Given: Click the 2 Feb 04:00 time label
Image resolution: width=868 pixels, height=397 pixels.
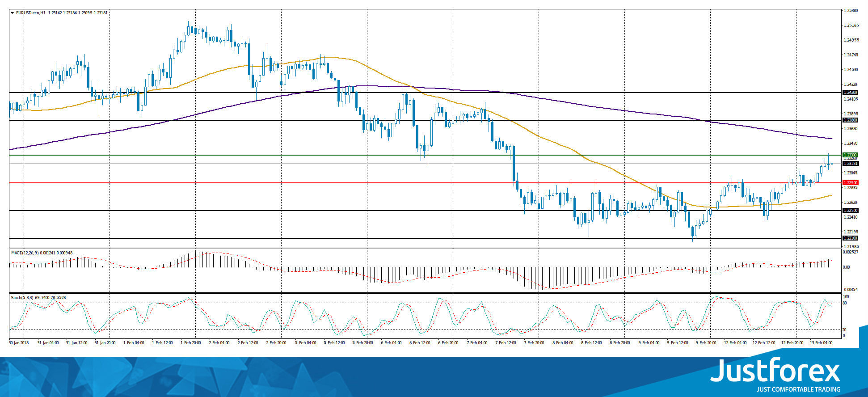Looking at the screenshot, I should 219,343.
